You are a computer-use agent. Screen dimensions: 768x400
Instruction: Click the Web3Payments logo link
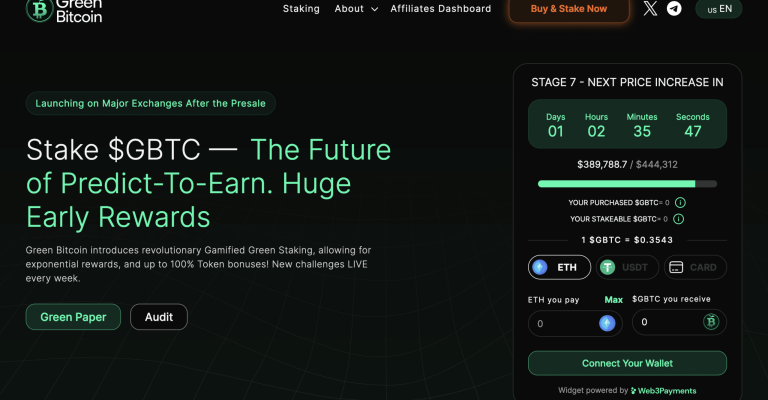click(x=664, y=391)
